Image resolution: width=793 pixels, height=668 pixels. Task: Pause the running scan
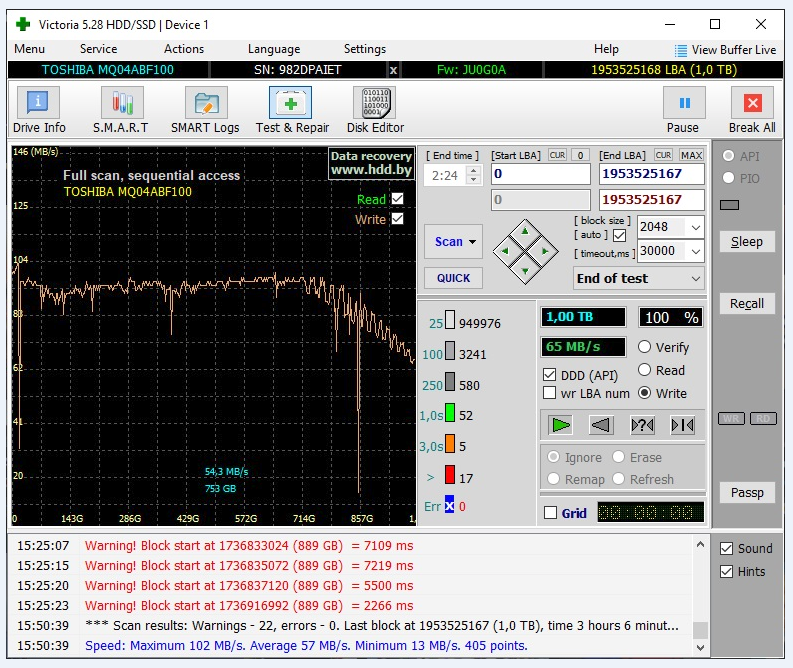[684, 103]
